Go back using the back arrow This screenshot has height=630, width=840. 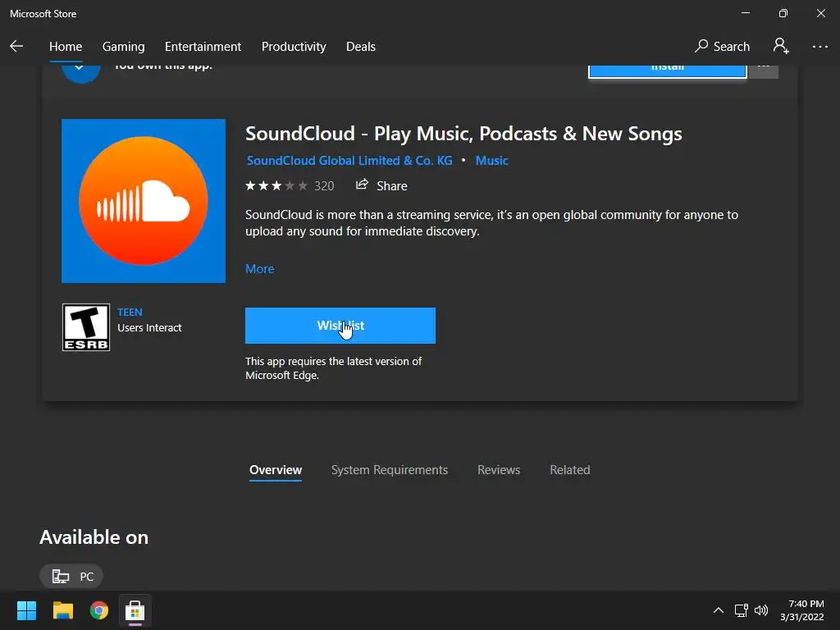click(x=16, y=47)
